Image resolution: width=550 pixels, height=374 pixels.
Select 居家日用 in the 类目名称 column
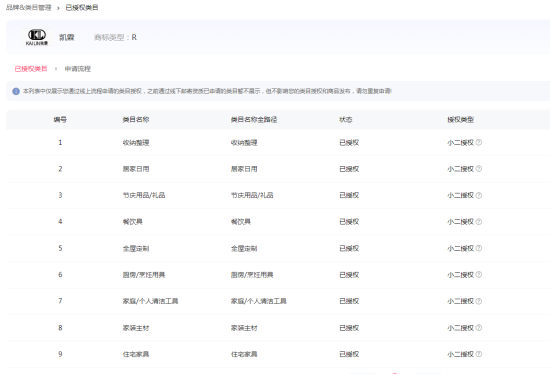pos(136,169)
